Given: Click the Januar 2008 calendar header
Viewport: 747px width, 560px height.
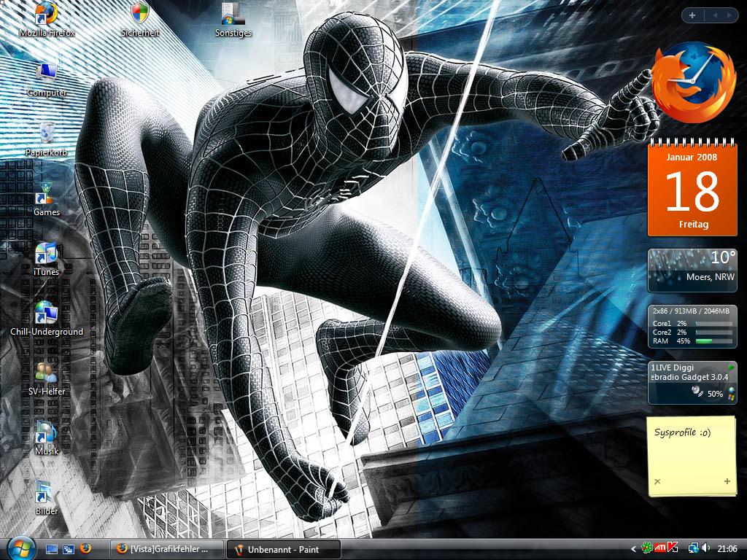Looking at the screenshot, I should (692, 157).
